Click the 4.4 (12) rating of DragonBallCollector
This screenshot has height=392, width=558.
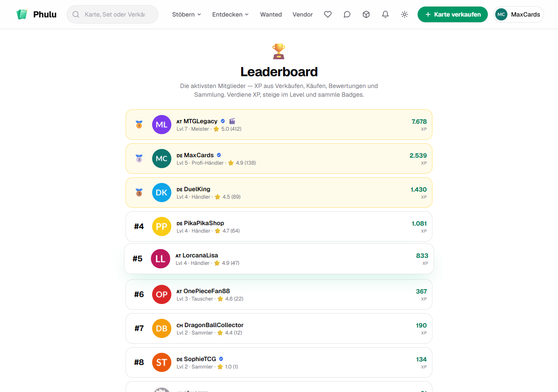pos(233,333)
